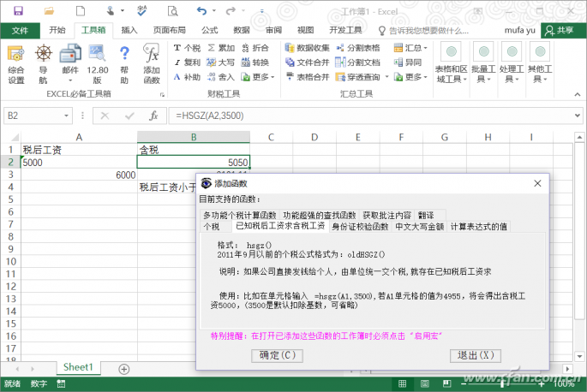Click the 补助 tool
Screen dimensions: 587x392
click(187, 77)
